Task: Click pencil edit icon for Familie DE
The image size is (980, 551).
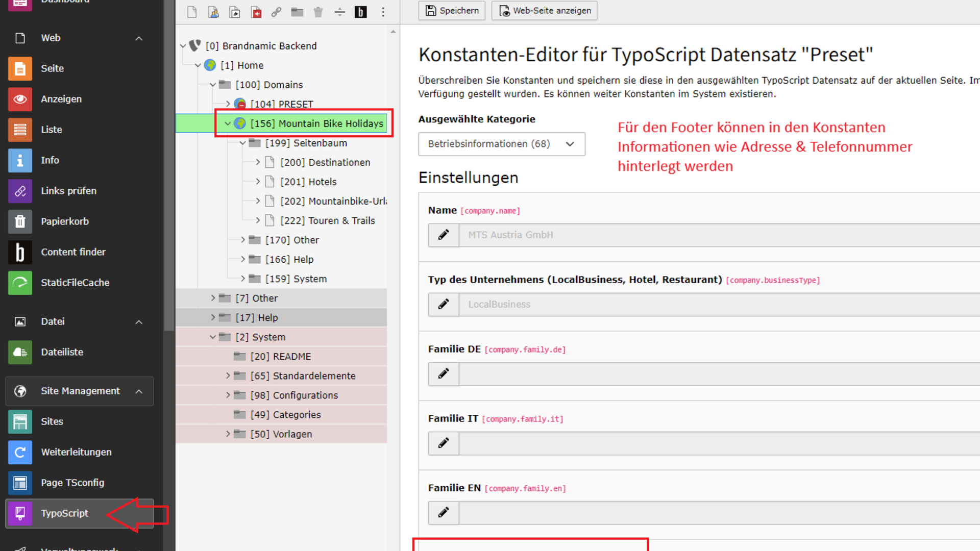Action: (x=443, y=373)
